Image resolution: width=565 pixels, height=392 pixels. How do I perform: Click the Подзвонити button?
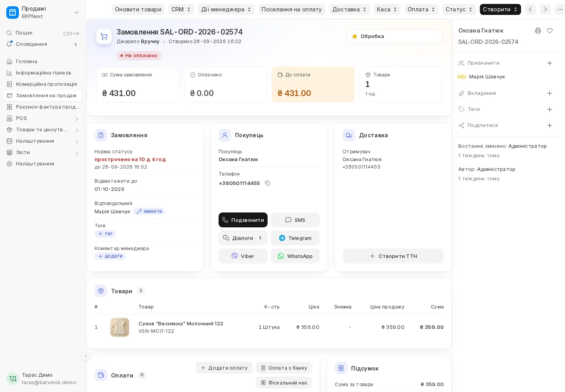tap(243, 220)
